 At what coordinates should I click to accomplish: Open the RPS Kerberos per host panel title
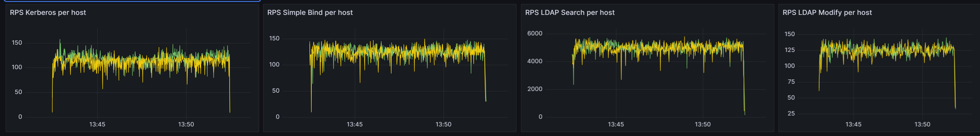(x=48, y=13)
